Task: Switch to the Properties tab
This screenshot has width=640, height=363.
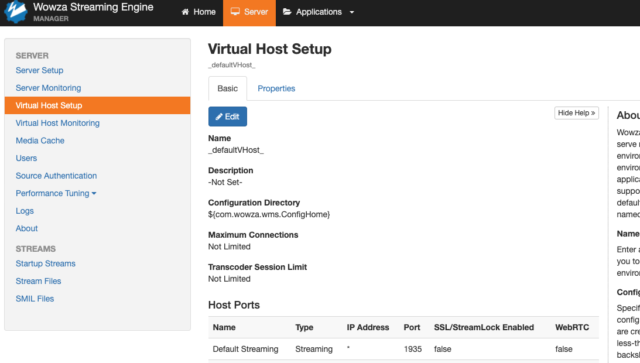Action: [276, 89]
